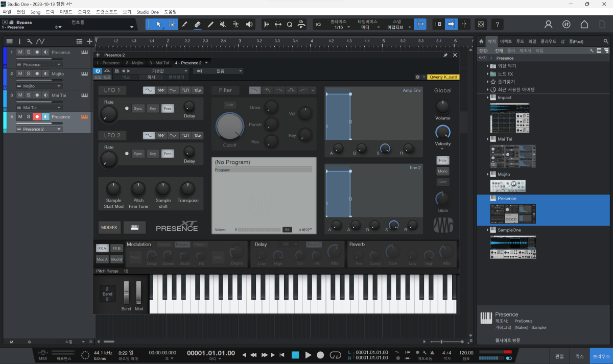Image resolution: width=613 pixels, height=364 pixels.
Task: Select the Listen (speaker) tool
Action: tap(249, 24)
